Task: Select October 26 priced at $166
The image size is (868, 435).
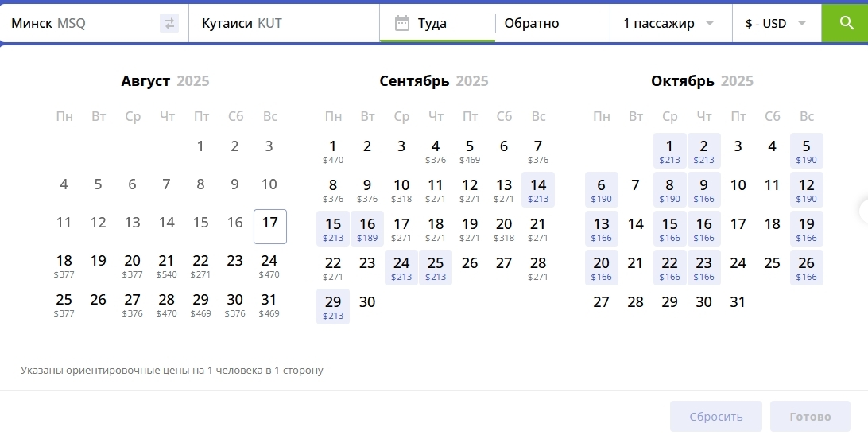Action: point(806,267)
